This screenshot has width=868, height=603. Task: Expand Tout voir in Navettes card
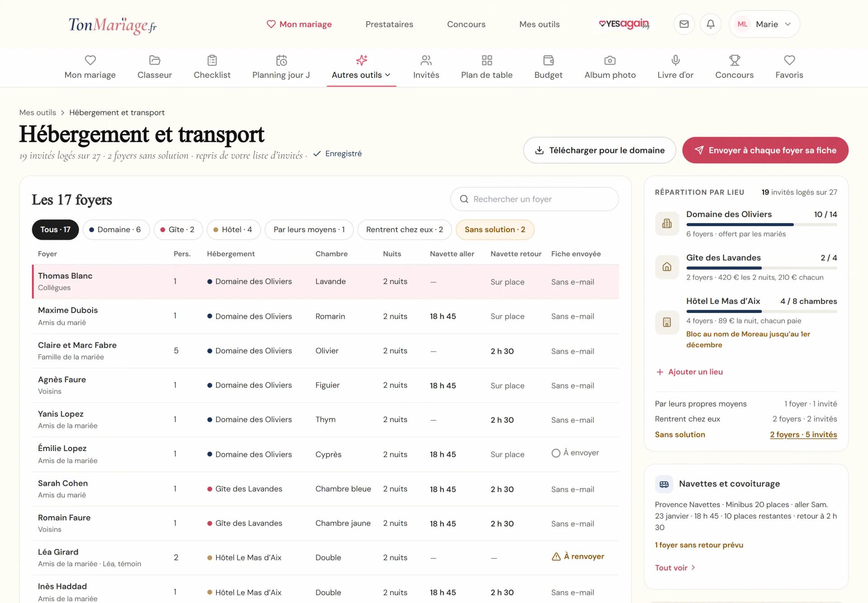pos(675,568)
